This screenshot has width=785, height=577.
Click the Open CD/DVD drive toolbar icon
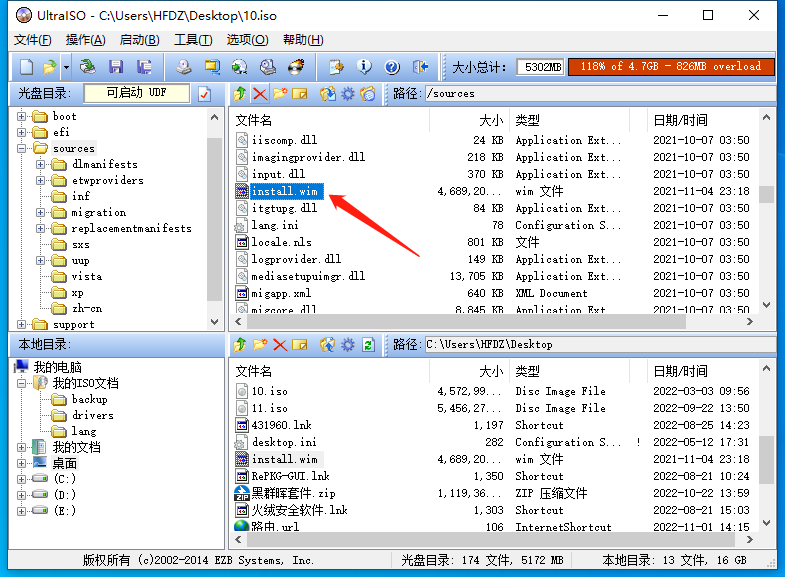[88, 67]
